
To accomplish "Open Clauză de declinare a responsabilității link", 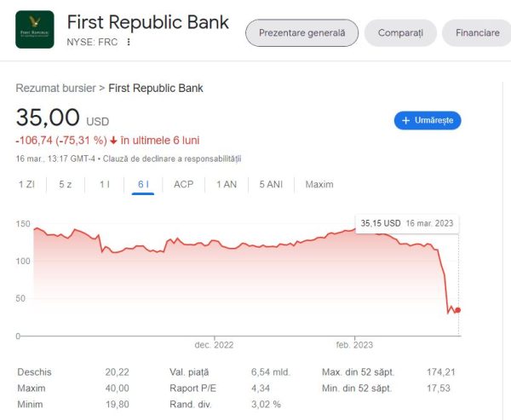I will pos(172,158).
